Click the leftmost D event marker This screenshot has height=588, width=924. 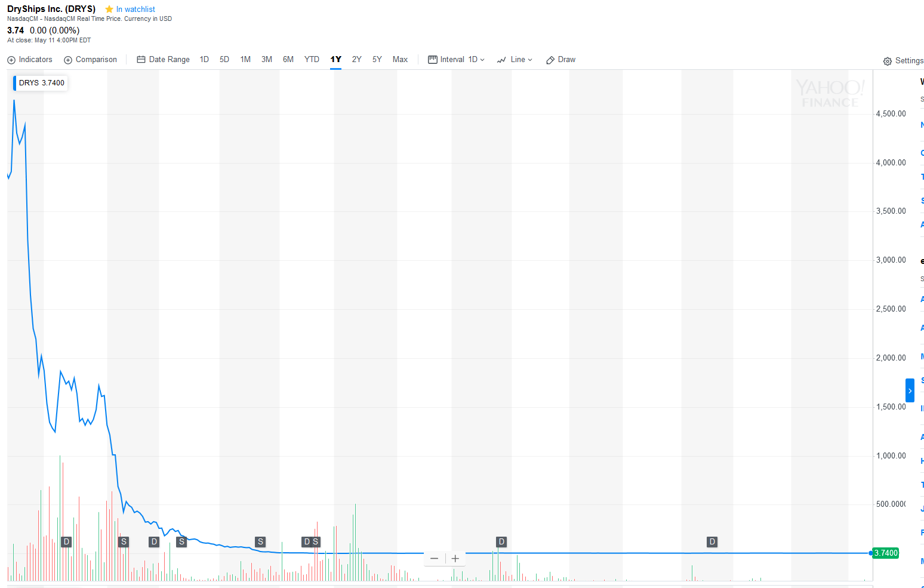(66, 542)
